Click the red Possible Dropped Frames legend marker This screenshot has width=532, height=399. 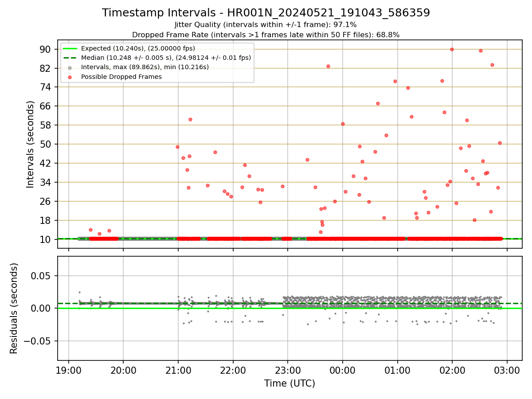click(x=70, y=77)
